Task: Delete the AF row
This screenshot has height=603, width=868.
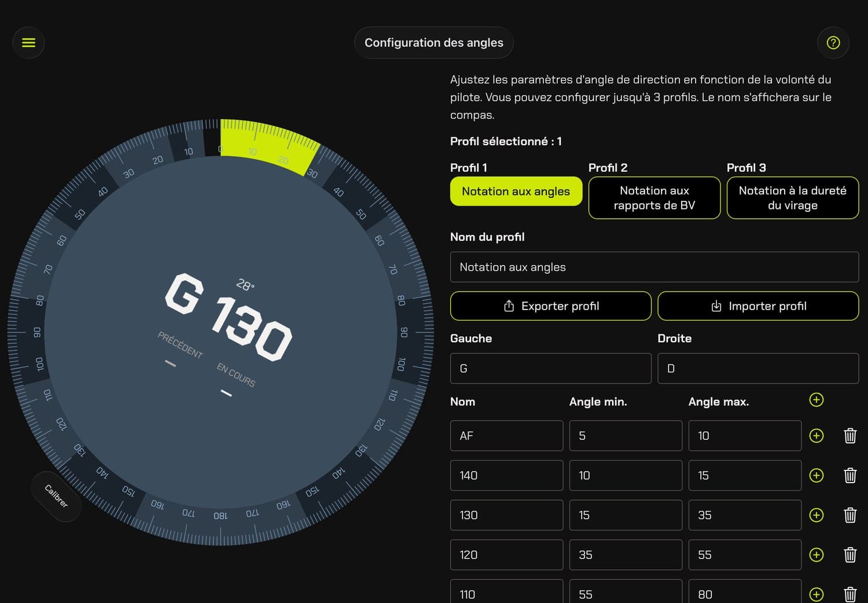Action: pos(849,436)
